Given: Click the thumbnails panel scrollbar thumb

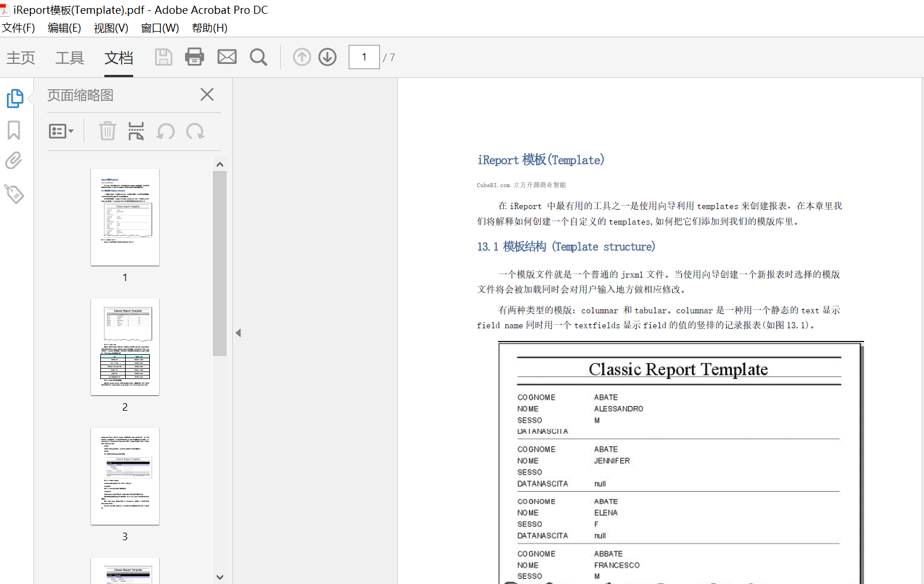Looking at the screenshot, I should tap(220, 264).
